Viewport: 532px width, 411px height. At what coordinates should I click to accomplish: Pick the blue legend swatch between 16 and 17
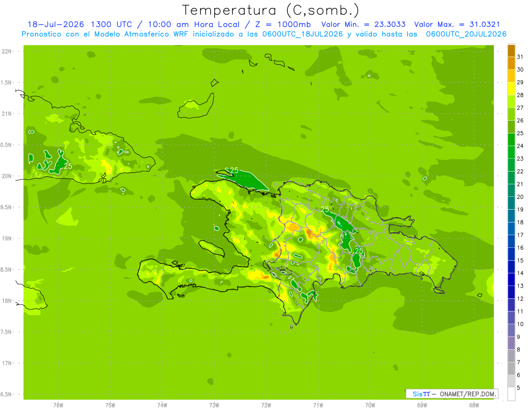click(x=511, y=242)
